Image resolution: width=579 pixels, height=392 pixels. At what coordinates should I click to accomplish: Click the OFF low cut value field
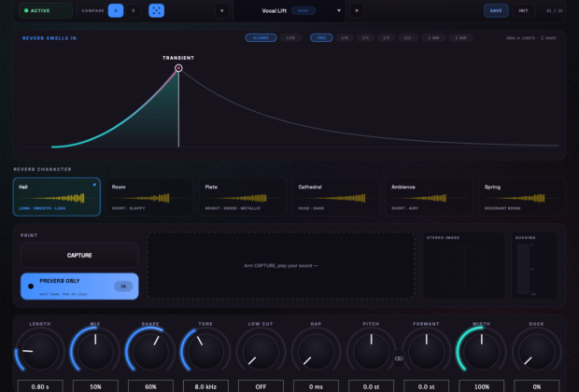(x=261, y=386)
